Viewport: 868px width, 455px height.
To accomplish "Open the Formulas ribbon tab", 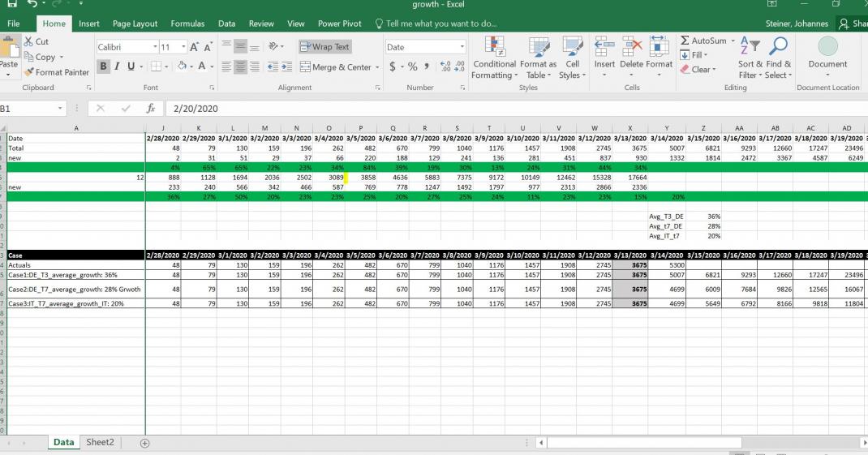I will (x=187, y=24).
